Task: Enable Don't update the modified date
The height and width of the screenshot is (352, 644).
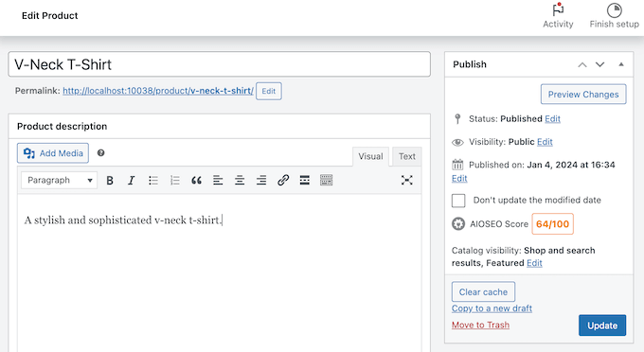Action: [x=458, y=201]
